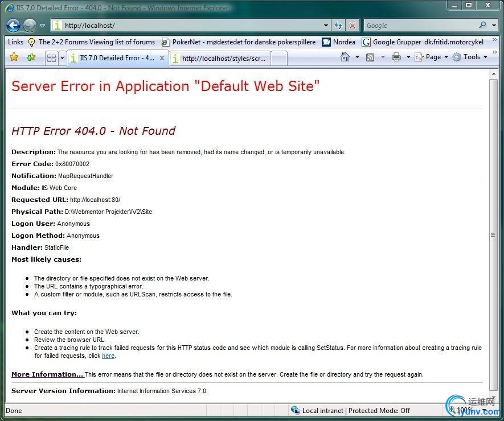The height and width of the screenshot is (421, 504).
Task: Expand the Home button dropdown
Action: (x=357, y=57)
